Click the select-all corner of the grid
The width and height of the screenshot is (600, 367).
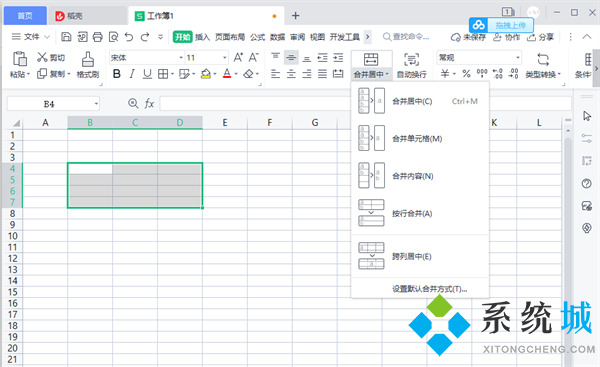click(16, 123)
